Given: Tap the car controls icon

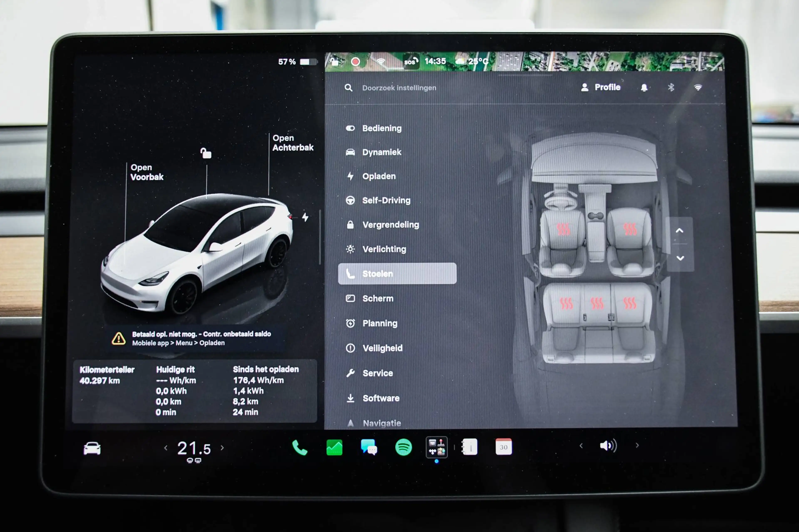Looking at the screenshot, I should pyautogui.click(x=92, y=448).
